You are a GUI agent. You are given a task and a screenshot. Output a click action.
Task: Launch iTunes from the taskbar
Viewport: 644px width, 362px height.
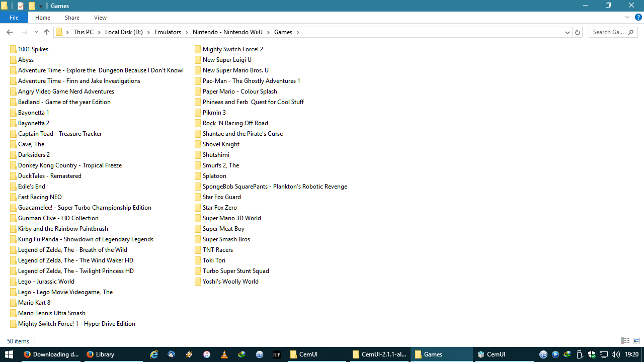click(x=207, y=354)
